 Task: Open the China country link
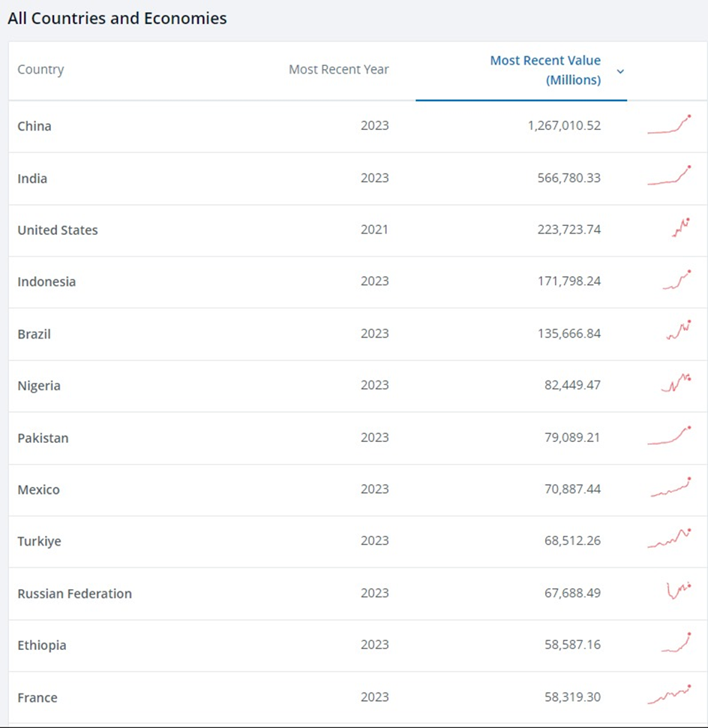34,126
